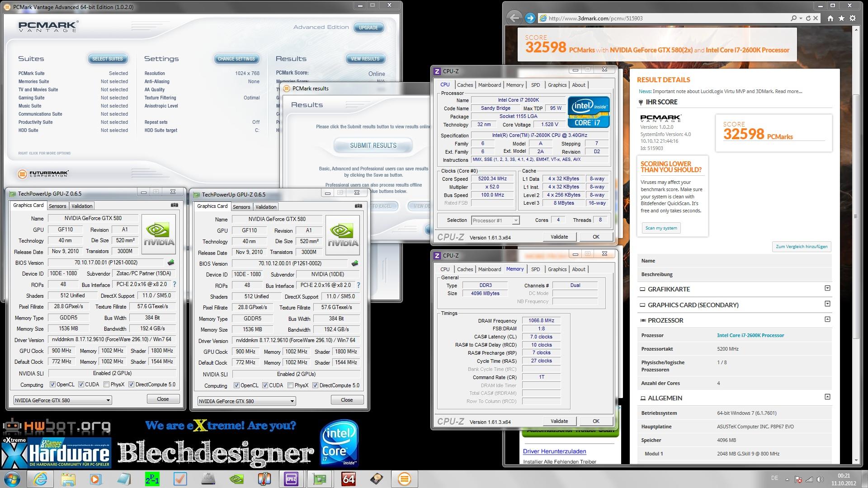868x488 pixels.
Task: Click the GPU-Z graphics card taskbar icon
Action: click(320, 479)
